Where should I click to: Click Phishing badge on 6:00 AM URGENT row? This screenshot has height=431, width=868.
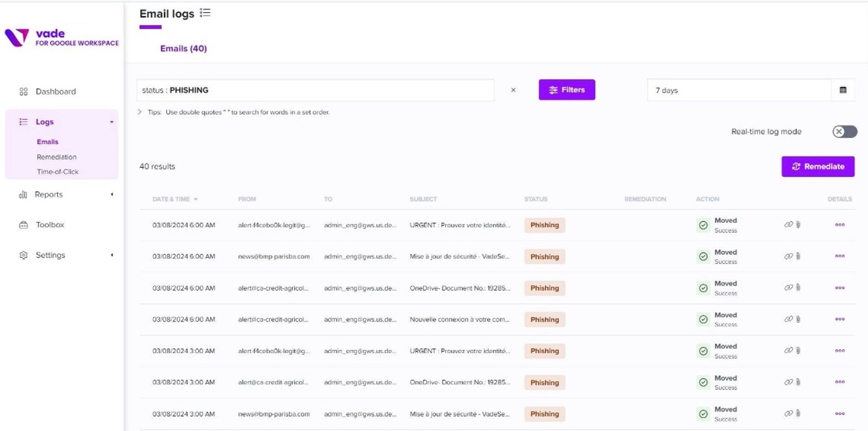click(545, 225)
